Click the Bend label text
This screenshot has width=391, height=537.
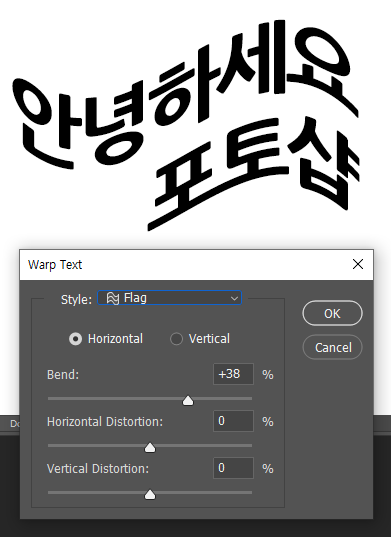point(63,375)
